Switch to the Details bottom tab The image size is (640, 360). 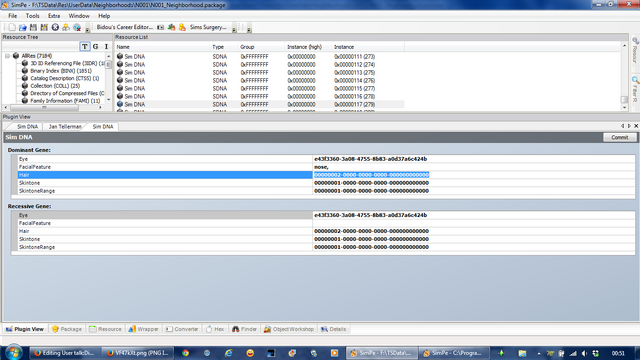coord(334,329)
